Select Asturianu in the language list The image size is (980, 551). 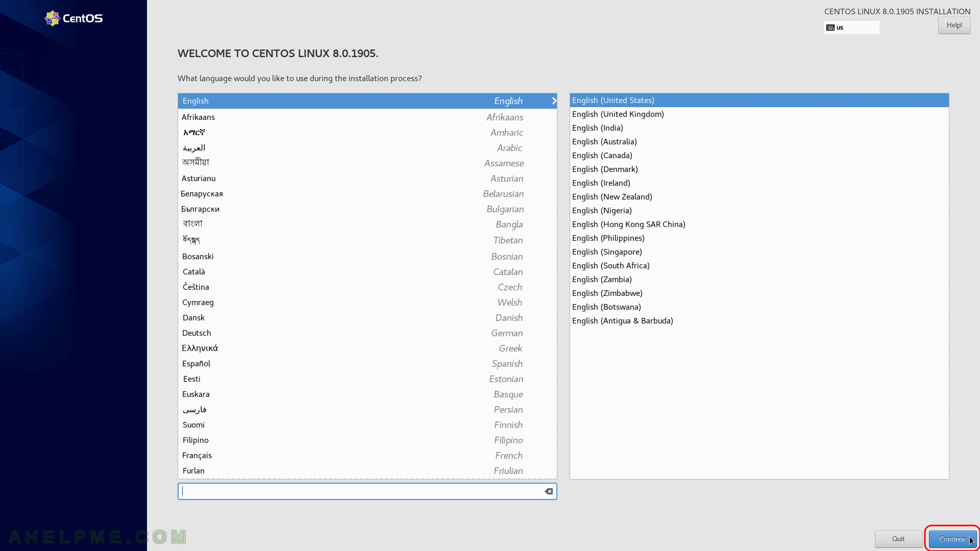367,179
